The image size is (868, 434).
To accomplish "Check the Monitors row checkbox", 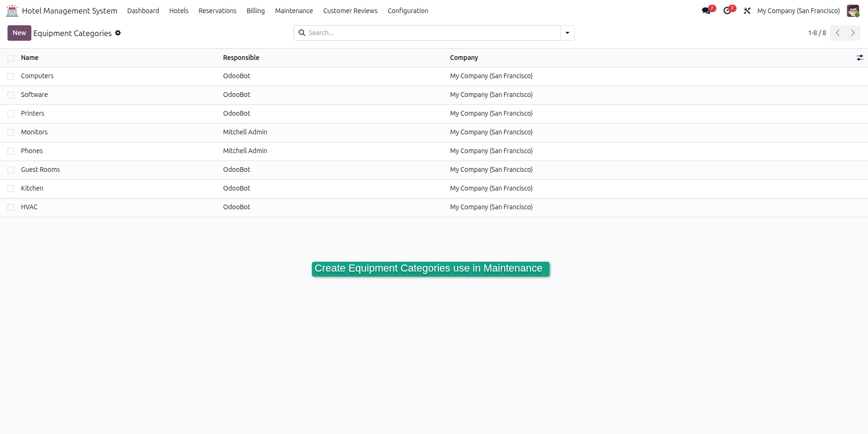I will tap(11, 132).
